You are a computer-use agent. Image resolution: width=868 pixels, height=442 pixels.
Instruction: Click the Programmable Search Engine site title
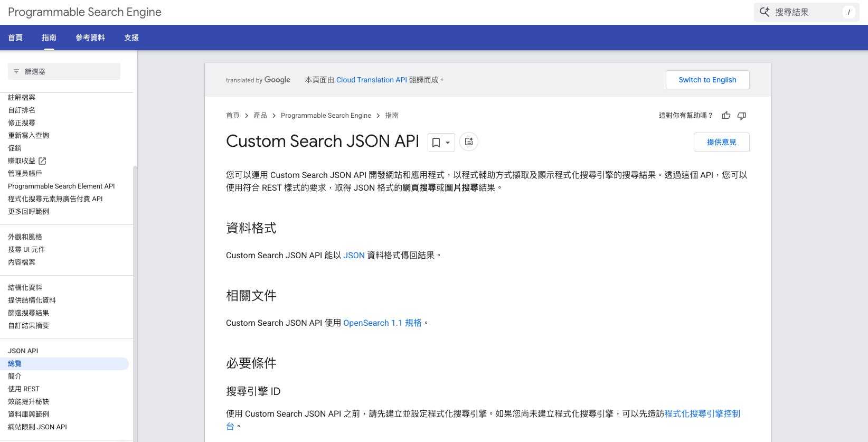tap(85, 12)
